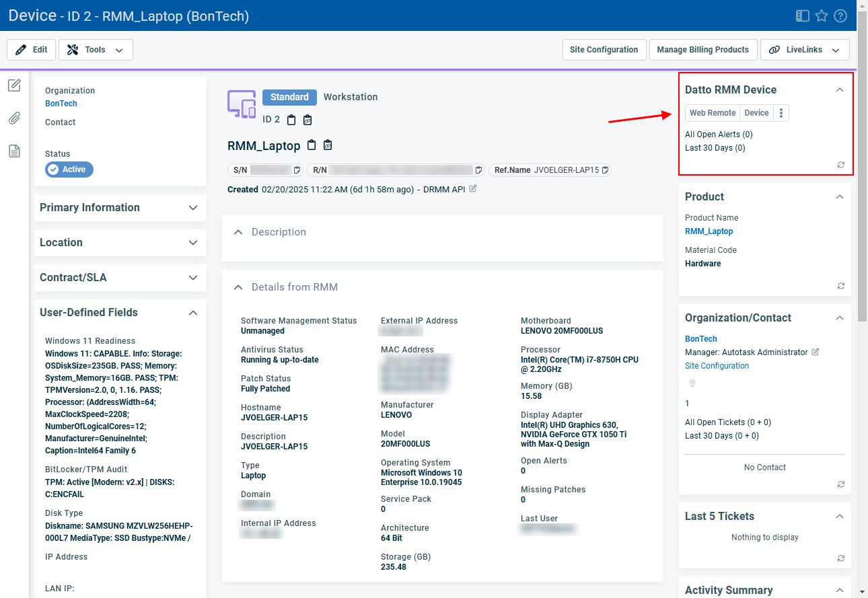
Task: Click the Site Configuration toolbar button
Action: point(604,50)
